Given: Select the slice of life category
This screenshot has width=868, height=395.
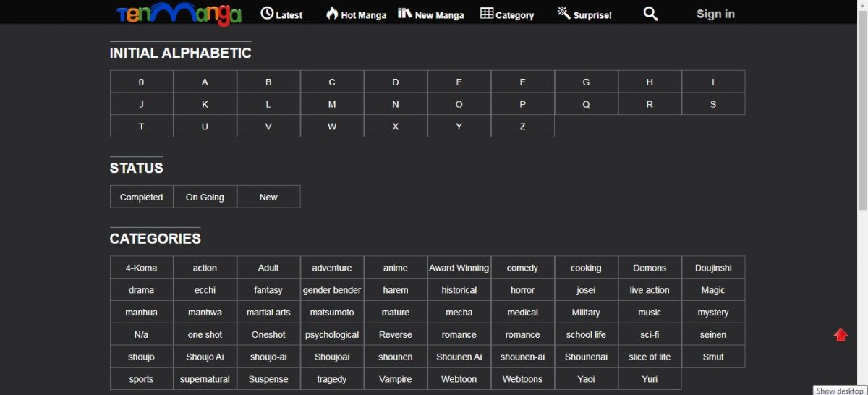Looking at the screenshot, I should click(649, 357).
